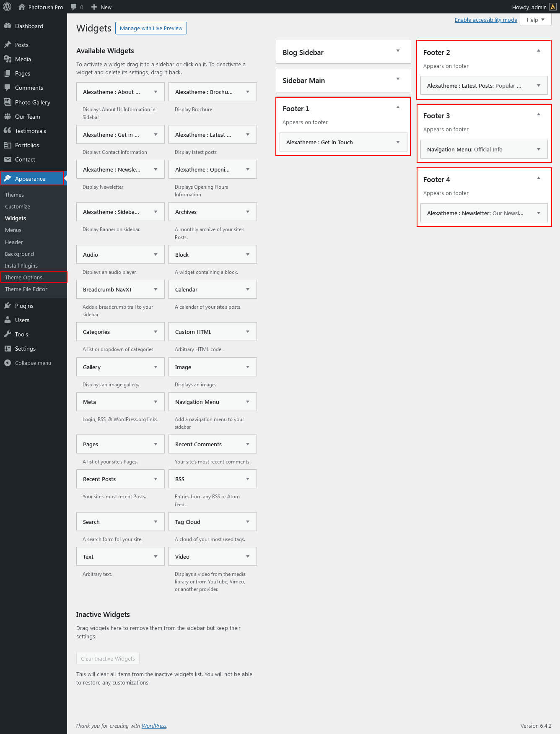
Task: Click Enable accessibility mode link
Action: pos(486,20)
